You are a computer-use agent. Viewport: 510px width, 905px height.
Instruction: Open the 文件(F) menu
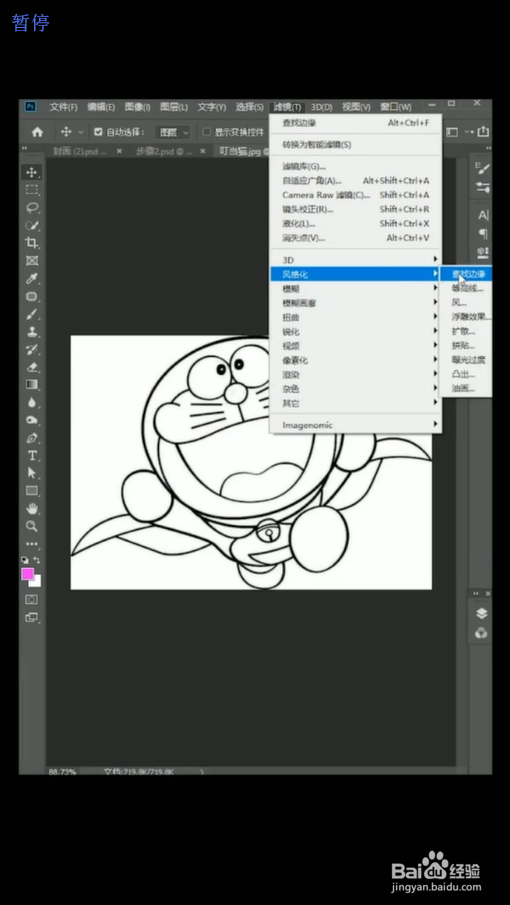click(63, 107)
